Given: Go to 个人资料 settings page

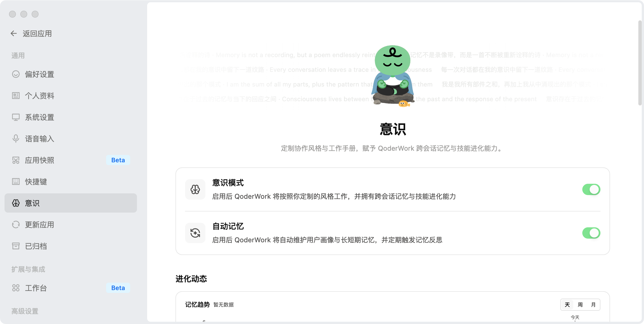Looking at the screenshot, I should [x=71, y=96].
